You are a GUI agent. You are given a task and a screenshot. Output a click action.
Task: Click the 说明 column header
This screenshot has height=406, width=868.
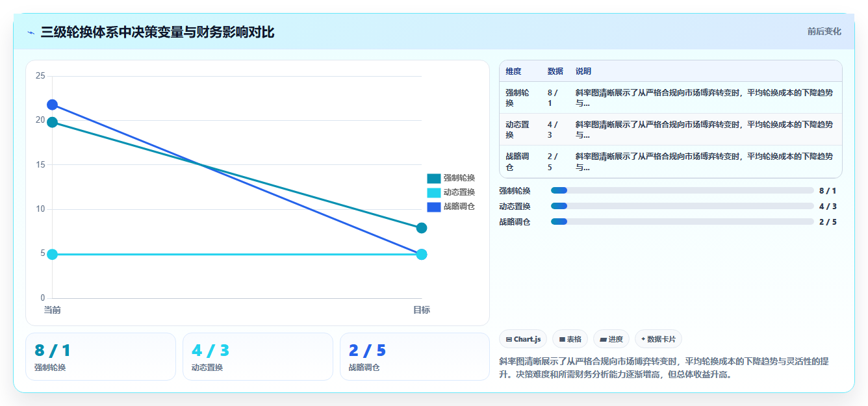click(x=583, y=71)
